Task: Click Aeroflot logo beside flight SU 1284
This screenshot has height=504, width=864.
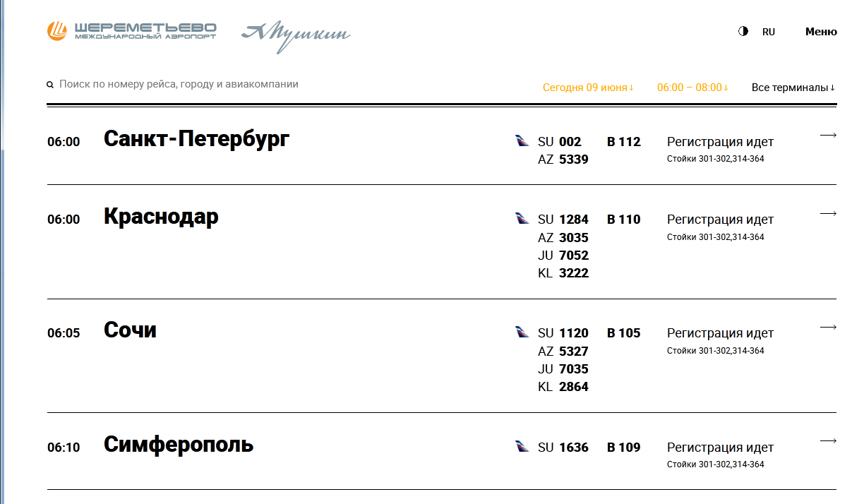Action: pyautogui.click(x=522, y=219)
